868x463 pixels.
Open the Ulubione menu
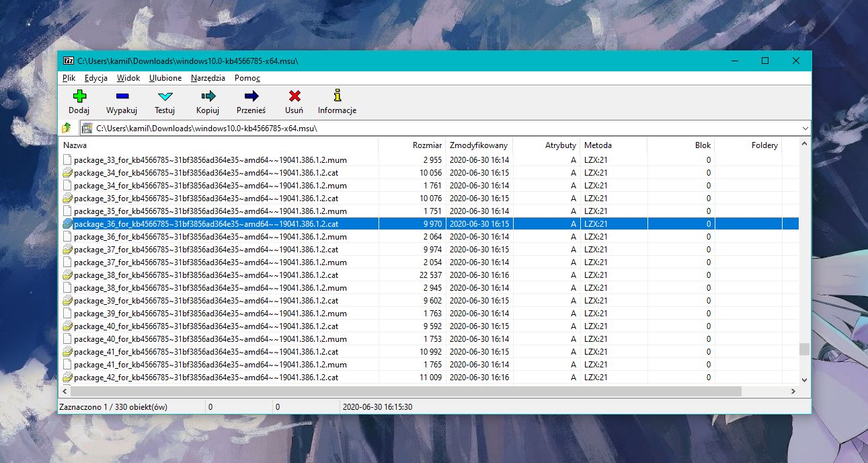click(x=165, y=78)
